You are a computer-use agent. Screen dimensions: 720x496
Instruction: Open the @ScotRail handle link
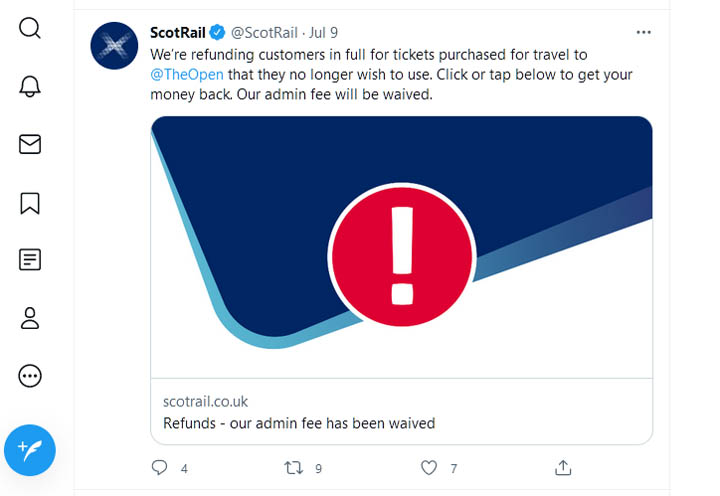click(264, 33)
